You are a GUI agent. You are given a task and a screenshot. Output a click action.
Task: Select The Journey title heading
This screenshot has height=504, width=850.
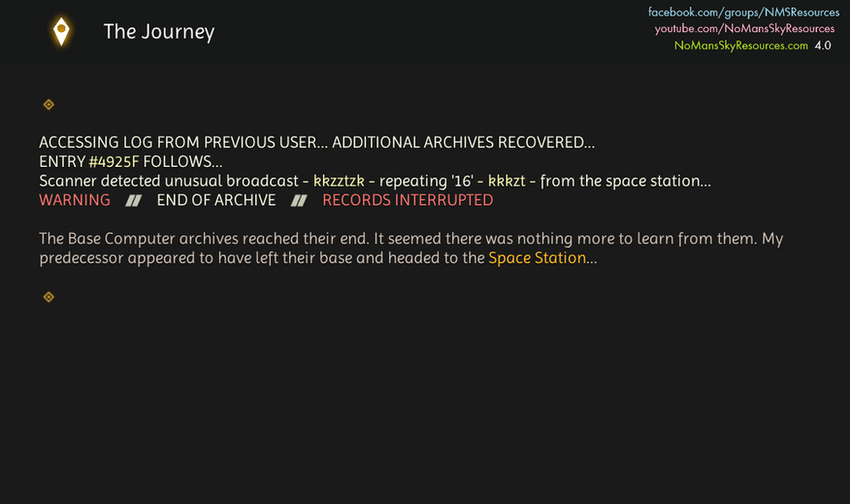(x=159, y=31)
